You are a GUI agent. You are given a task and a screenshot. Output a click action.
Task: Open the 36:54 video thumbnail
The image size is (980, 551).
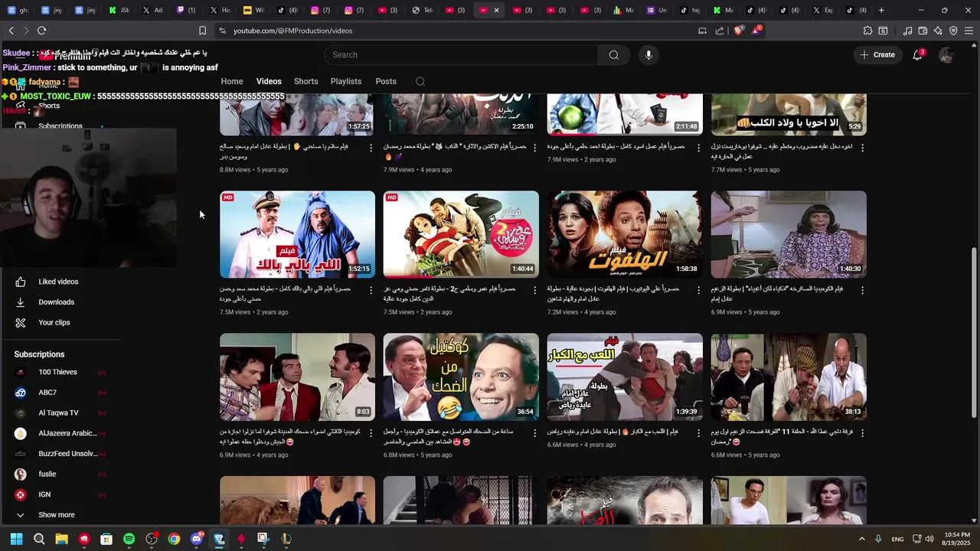461,377
